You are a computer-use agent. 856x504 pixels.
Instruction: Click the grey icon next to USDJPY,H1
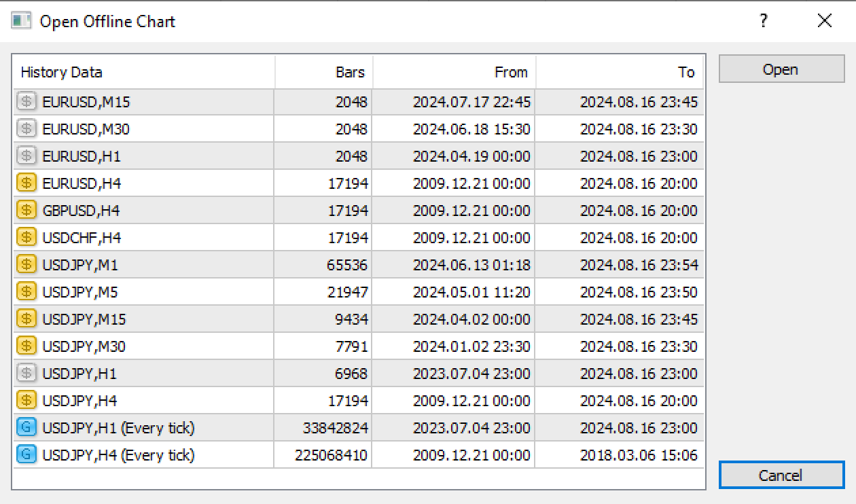26,374
